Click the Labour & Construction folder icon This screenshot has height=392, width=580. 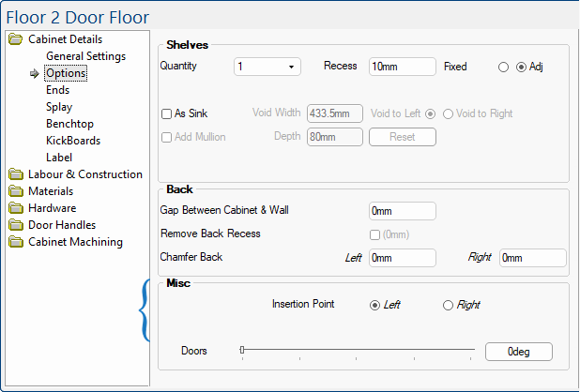click(x=16, y=174)
